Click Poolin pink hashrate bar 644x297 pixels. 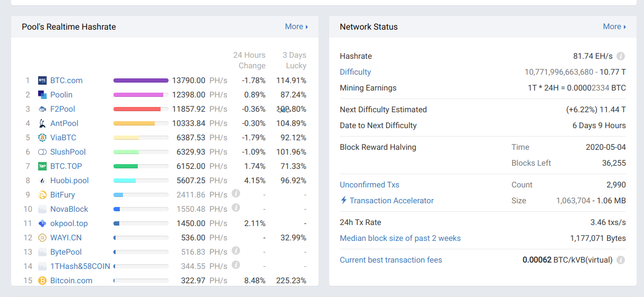[138, 95]
